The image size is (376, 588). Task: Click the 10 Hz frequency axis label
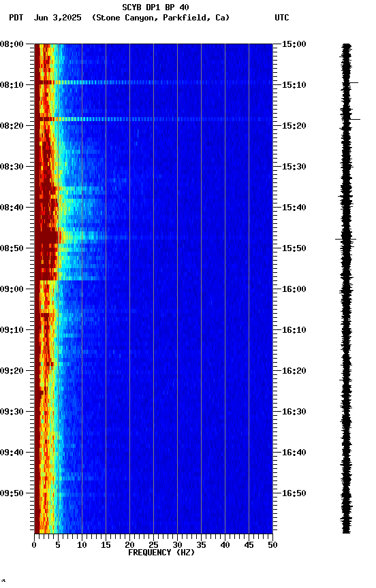[x=82, y=545]
